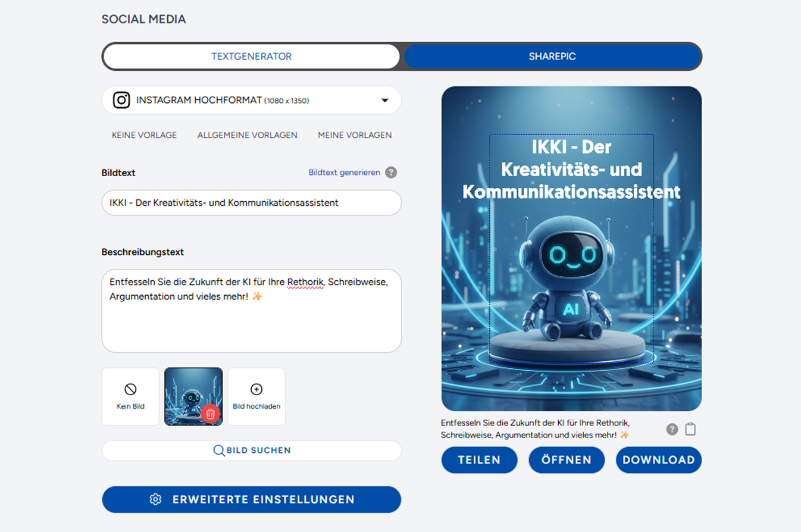Click the Bildtext generieren link
The height and width of the screenshot is (532, 801).
[x=344, y=173]
